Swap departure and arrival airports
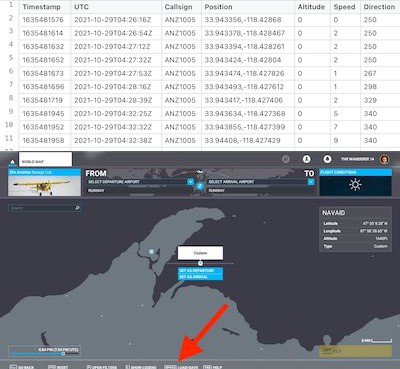The height and width of the screenshot is (369, 400). 200,186
